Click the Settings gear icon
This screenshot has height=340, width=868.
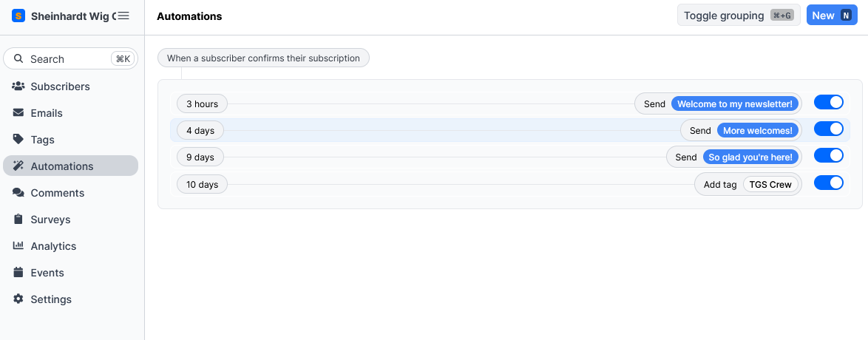[18, 299]
